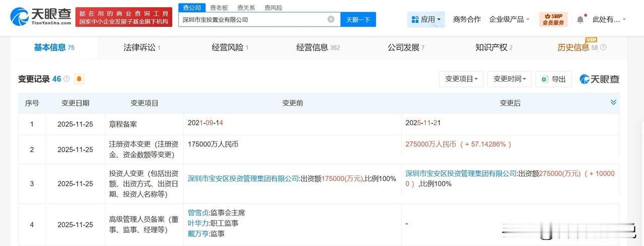Click the 注册资本变更 item in row 2
This screenshot has width=644, height=246.
tap(144, 149)
